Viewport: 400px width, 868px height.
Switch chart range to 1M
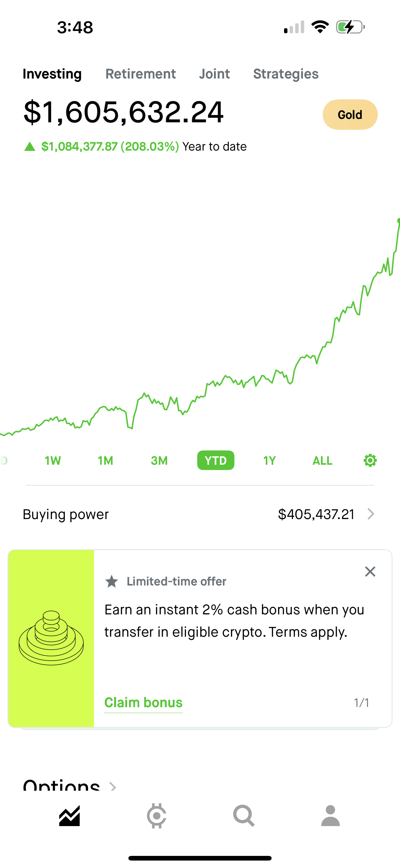tap(105, 460)
